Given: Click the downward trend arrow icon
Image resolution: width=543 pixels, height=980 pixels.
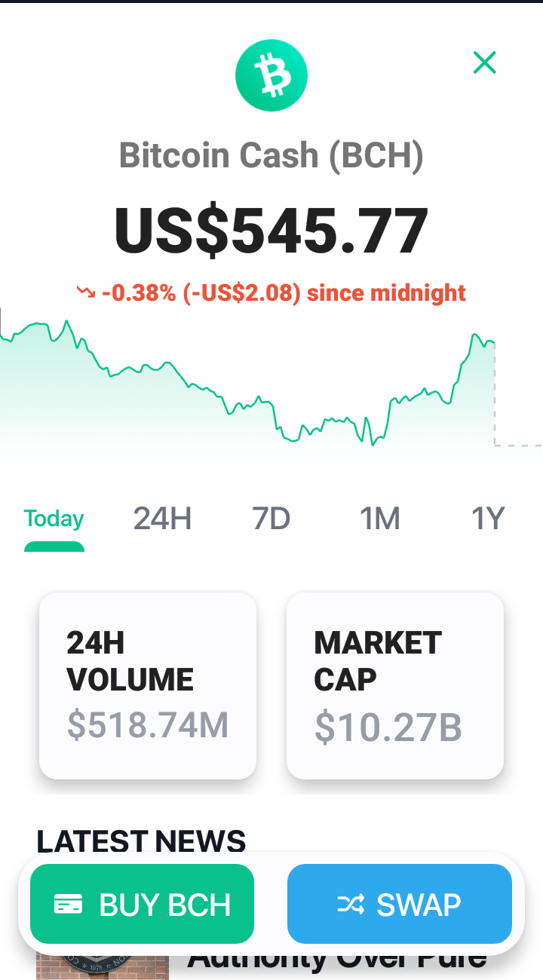Looking at the screenshot, I should click(x=86, y=292).
